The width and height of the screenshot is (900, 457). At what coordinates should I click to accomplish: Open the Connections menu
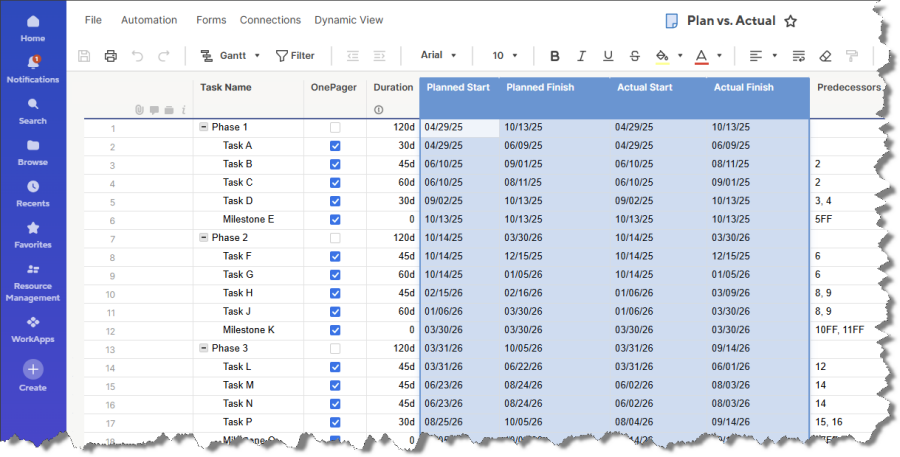coord(270,20)
